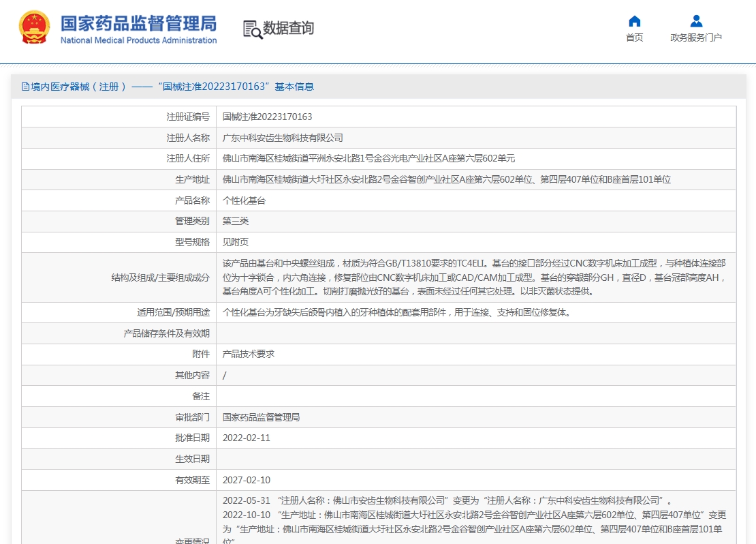Select the 注册证编号 label cell
The height and width of the screenshot is (544, 756).
click(x=119, y=117)
